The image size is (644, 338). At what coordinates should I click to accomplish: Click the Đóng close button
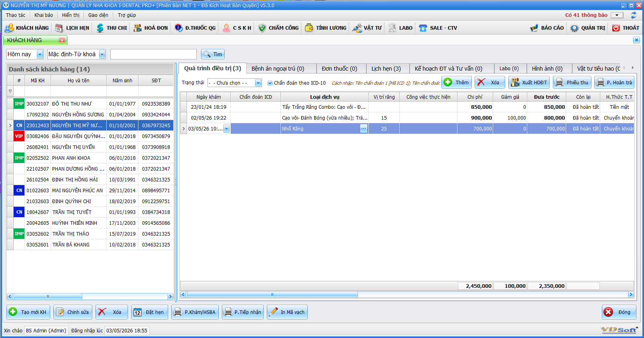(x=619, y=312)
